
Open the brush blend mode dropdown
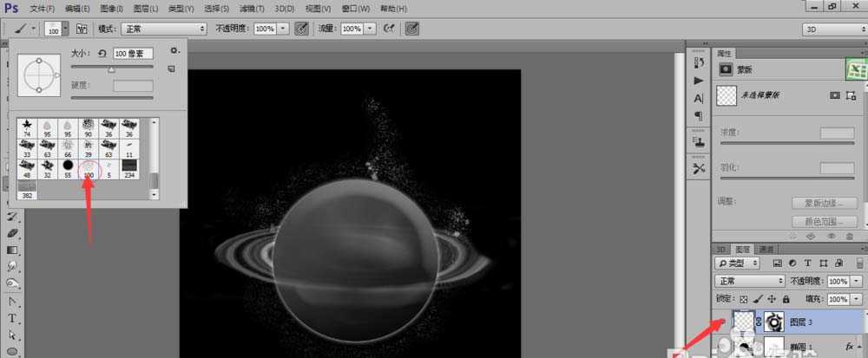164,29
